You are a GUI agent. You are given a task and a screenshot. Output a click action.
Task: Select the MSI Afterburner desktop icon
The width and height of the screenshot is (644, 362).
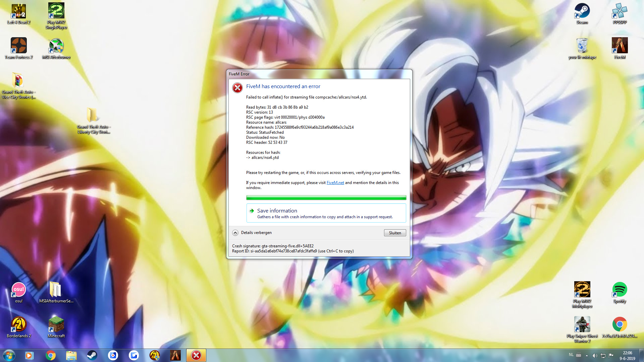(56, 46)
